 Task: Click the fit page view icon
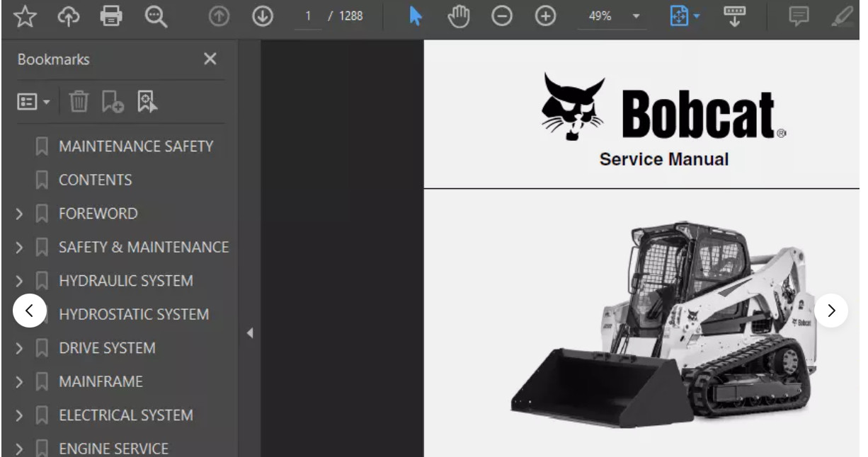point(679,16)
